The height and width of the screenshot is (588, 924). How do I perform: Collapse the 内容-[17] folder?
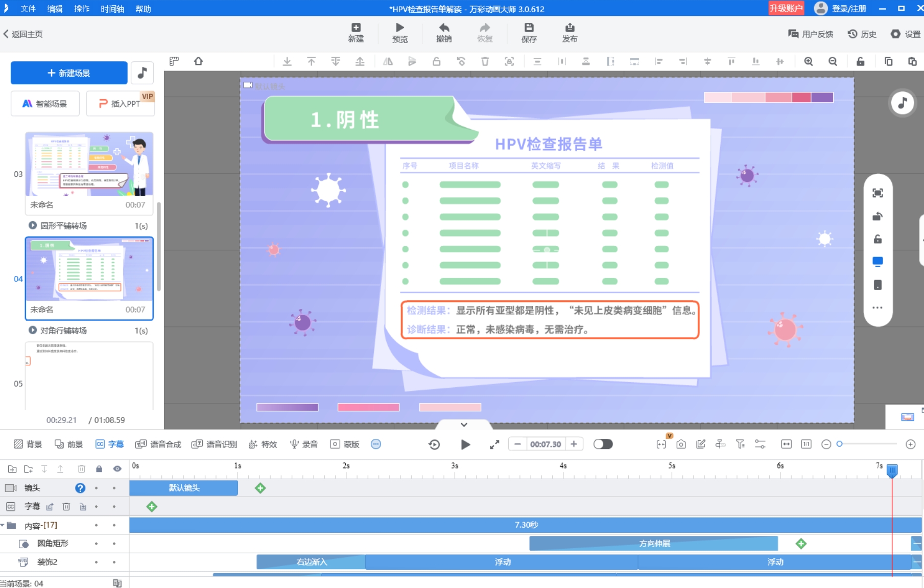coord(3,525)
